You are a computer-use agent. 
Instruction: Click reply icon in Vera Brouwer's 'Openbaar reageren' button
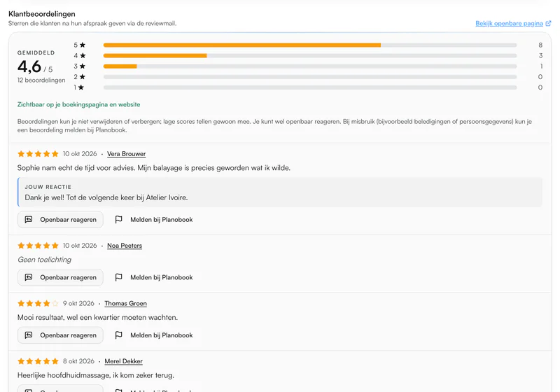[x=29, y=220]
